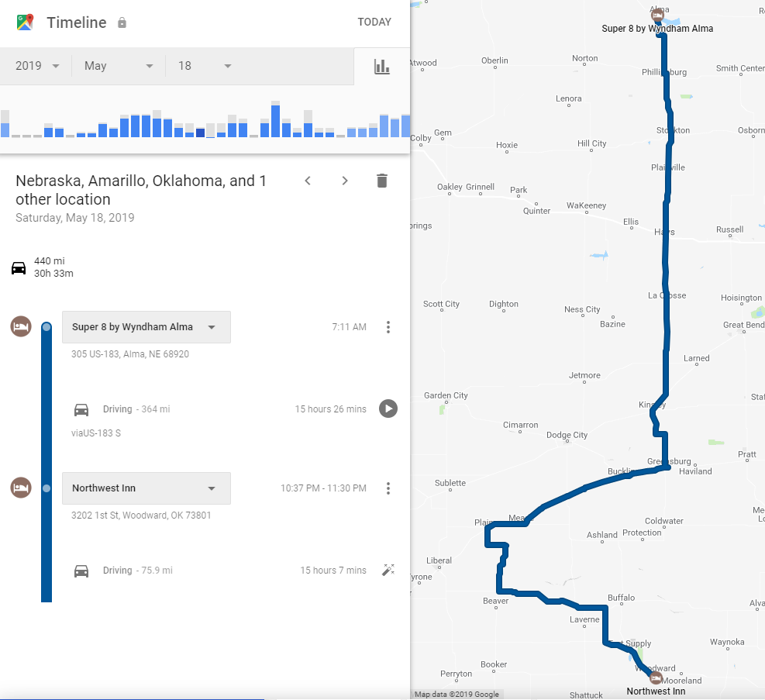Screen dimensions: 765x700
Task: Click the timeline dot for Northwest Inn stop
Action: click(47, 488)
